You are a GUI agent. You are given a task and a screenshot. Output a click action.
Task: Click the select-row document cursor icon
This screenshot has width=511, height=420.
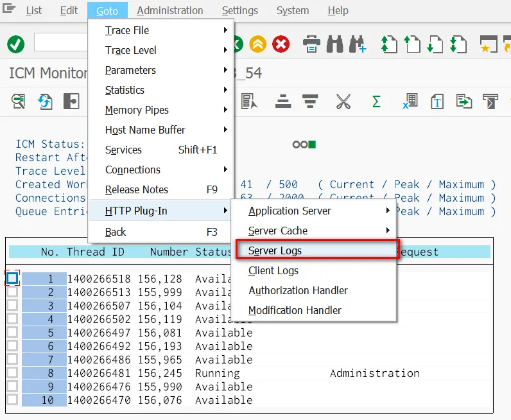pyautogui.click(x=249, y=101)
